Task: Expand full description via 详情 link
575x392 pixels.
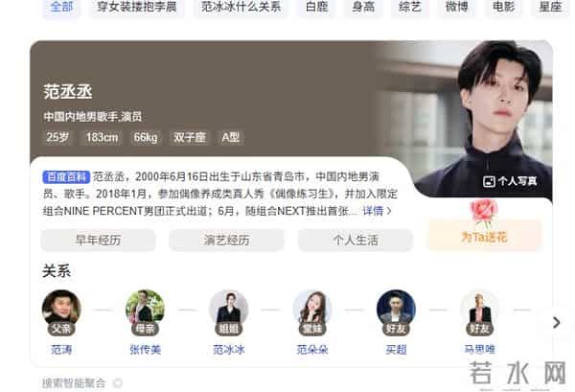Action: click(x=377, y=211)
